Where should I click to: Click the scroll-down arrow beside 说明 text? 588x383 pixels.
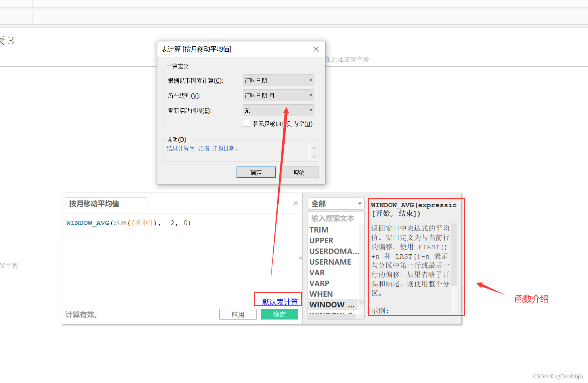(314, 157)
